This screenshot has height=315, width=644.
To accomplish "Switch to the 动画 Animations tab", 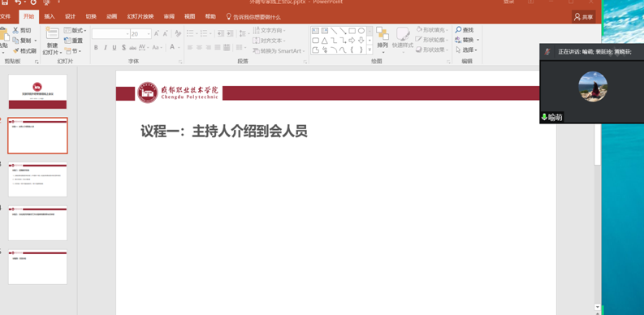I will 112,17.
